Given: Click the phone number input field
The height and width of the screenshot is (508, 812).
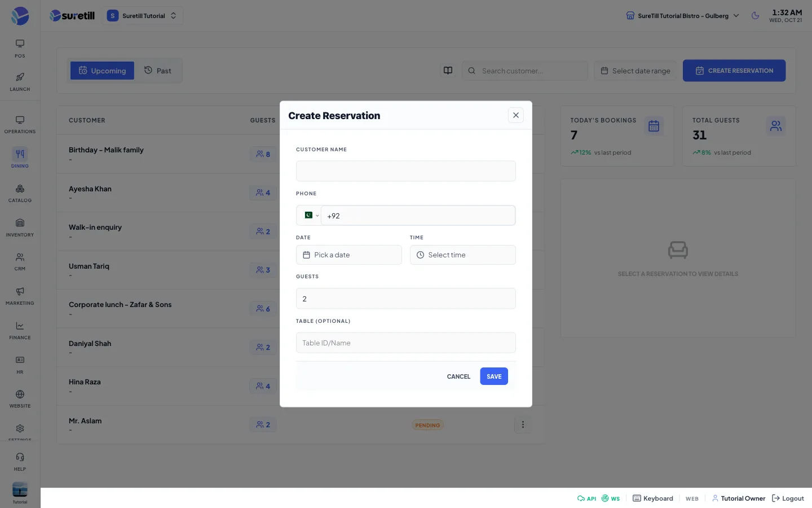Looking at the screenshot, I should (418, 216).
